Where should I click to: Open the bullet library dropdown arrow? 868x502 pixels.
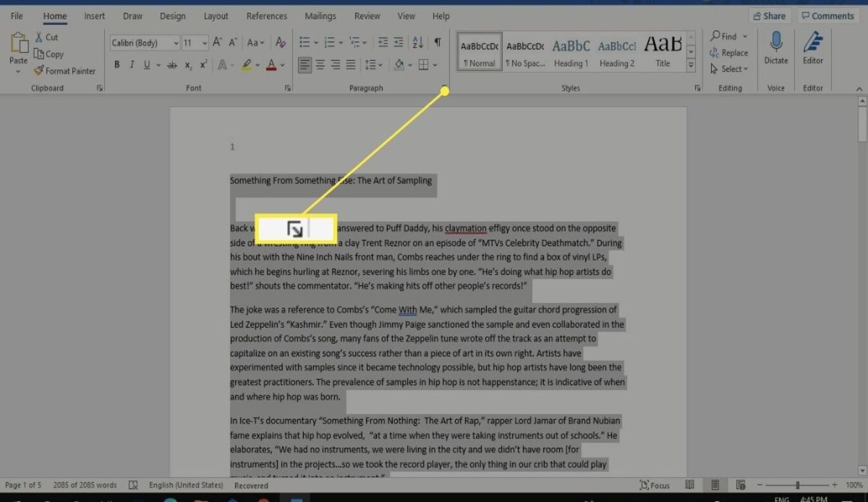pos(316,43)
